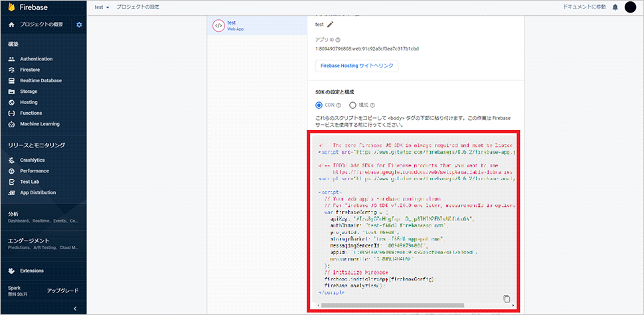
Task: Click the code scrollbar left arrow
Action: click(318, 306)
